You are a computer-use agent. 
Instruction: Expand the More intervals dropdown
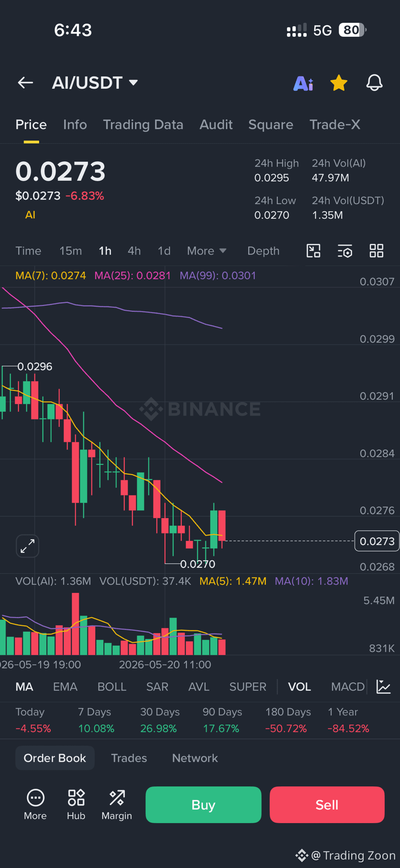pyautogui.click(x=207, y=251)
